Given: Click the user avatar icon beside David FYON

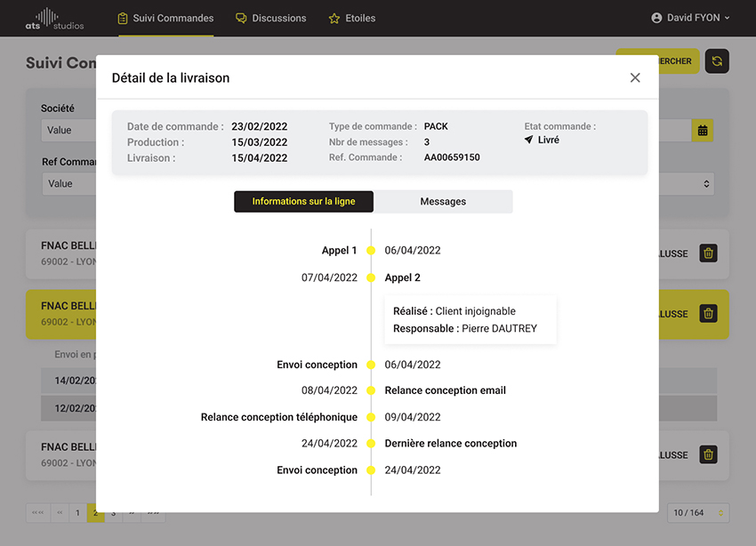Looking at the screenshot, I should coord(656,18).
